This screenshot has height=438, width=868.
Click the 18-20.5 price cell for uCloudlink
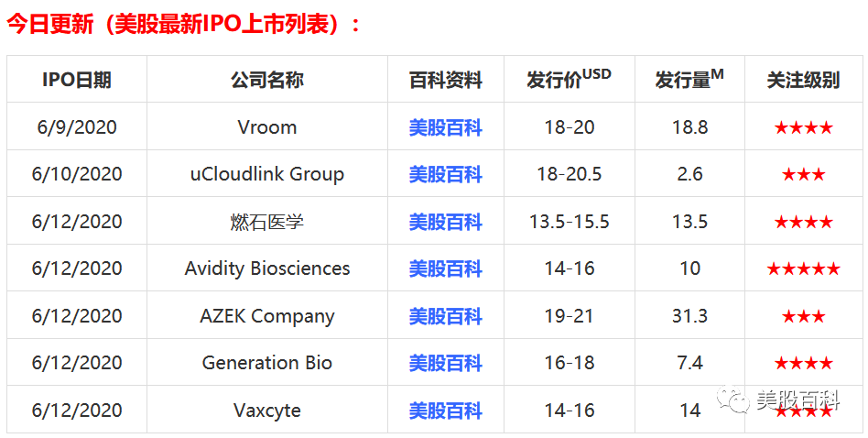570,174
